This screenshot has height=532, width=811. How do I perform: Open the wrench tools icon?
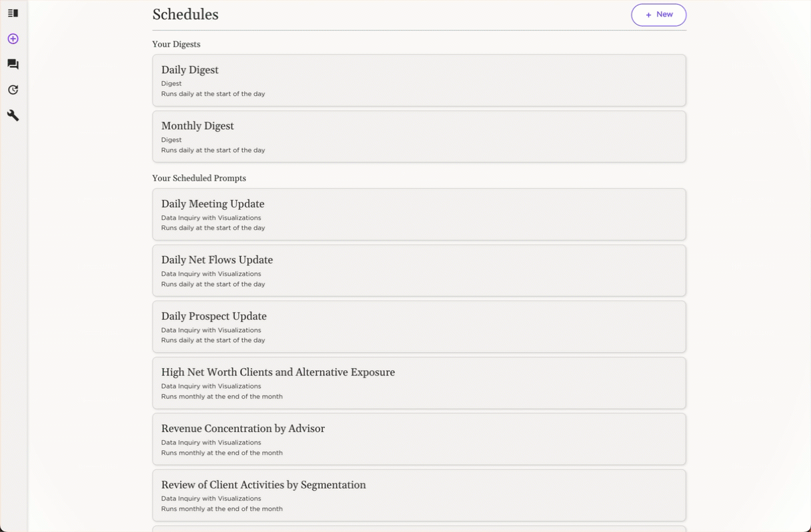point(13,115)
